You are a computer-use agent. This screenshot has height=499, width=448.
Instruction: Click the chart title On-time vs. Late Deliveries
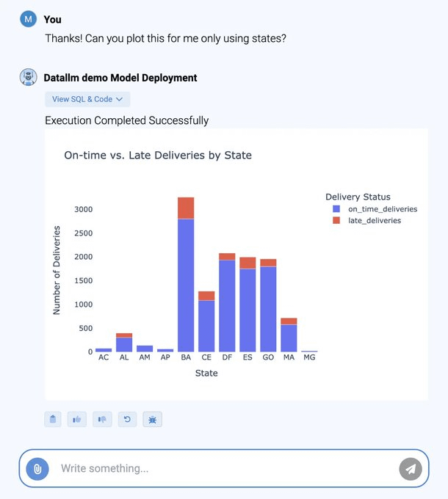158,155
